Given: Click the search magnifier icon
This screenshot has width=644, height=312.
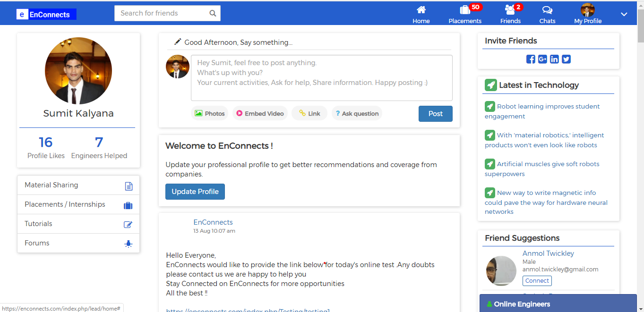Looking at the screenshot, I should 213,13.
